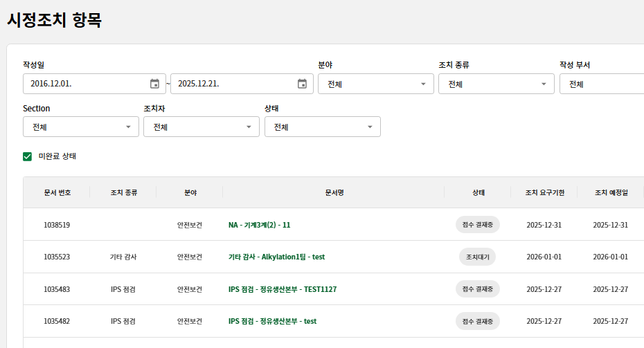Image resolution: width=644 pixels, height=348 pixels.
Task: Click 접수 결재중 badge for document 1038519
Action: (x=477, y=225)
